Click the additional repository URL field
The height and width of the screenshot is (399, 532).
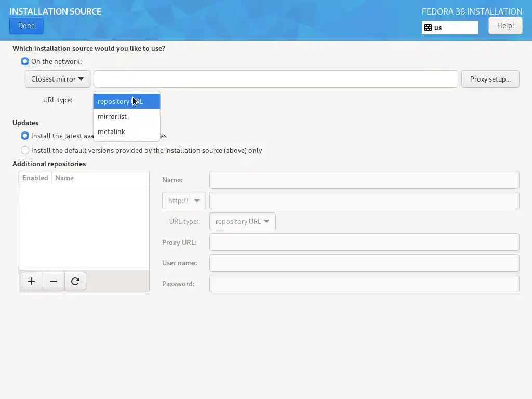coord(364,201)
